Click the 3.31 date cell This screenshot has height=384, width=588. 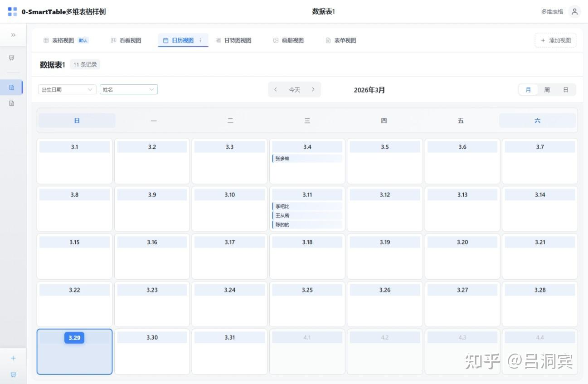(229, 352)
